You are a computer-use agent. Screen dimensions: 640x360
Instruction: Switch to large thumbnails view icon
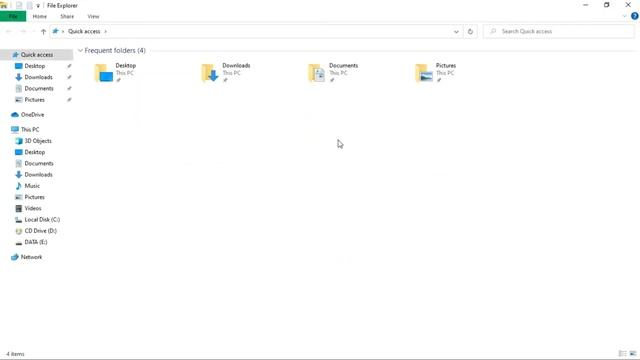tap(633, 353)
